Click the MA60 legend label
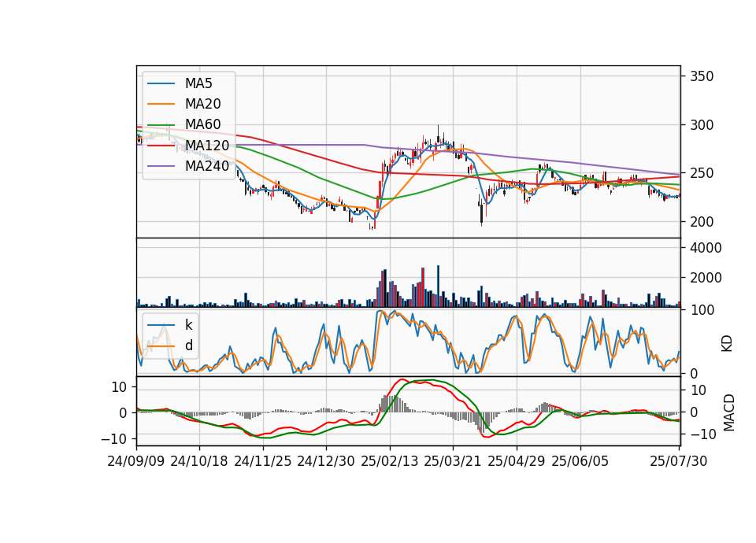 point(202,125)
